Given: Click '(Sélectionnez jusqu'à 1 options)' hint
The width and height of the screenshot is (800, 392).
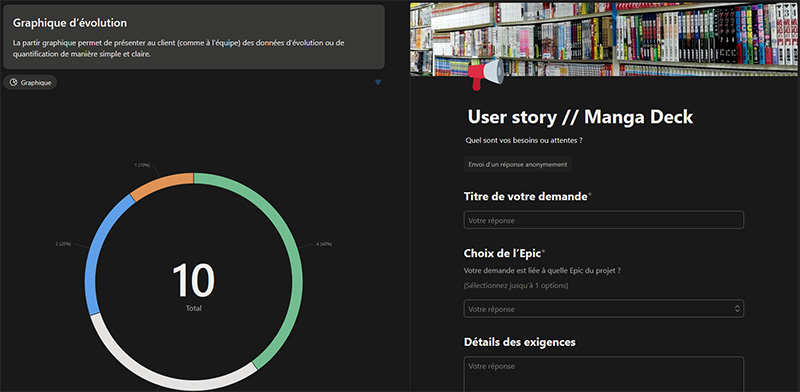Looking at the screenshot, I should [x=516, y=285].
